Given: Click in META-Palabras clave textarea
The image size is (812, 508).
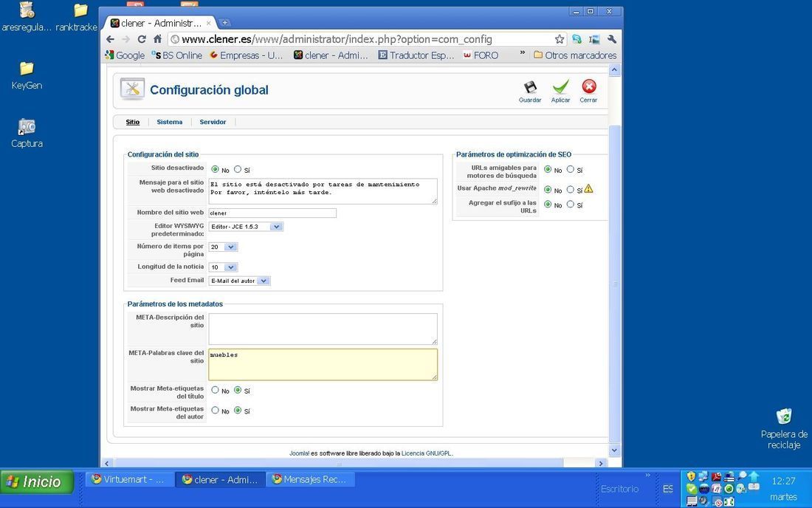Looking at the screenshot, I should [x=323, y=365].
